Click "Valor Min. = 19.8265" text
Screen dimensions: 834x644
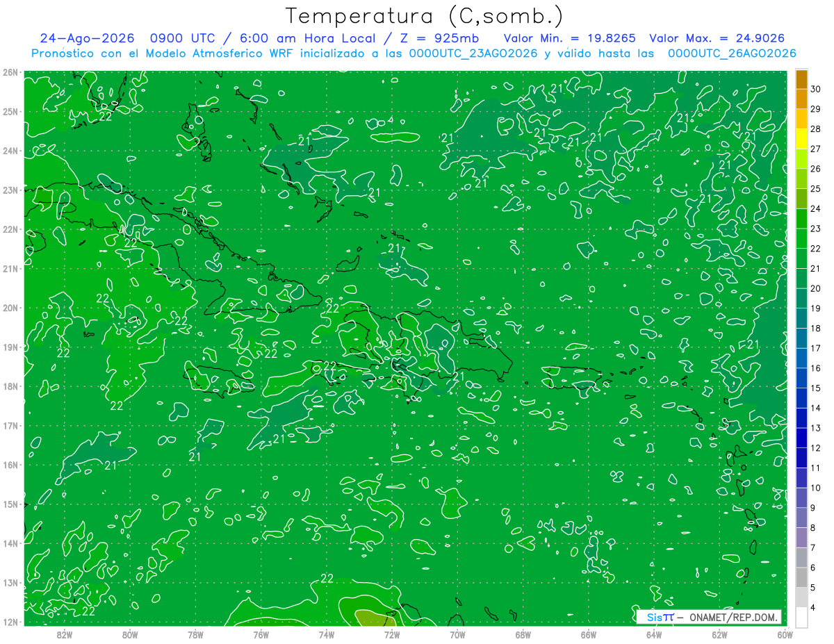coord(569,38)
